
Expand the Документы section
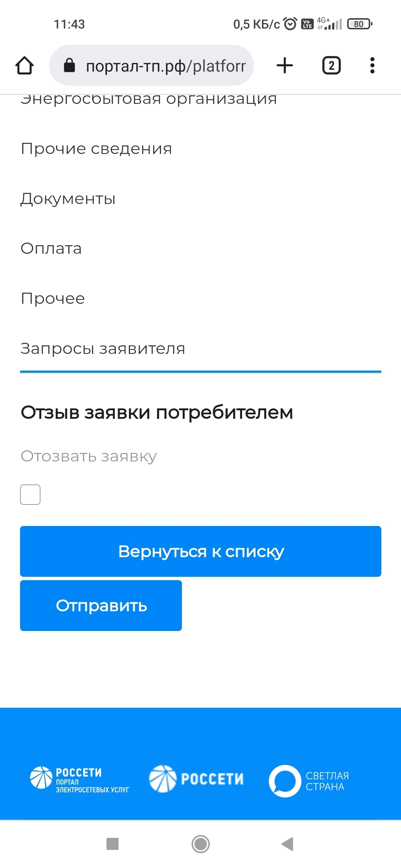pos(68,199)
